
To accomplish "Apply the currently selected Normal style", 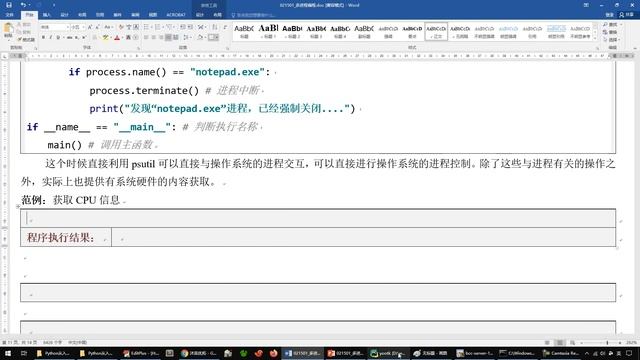I will 436,31.
